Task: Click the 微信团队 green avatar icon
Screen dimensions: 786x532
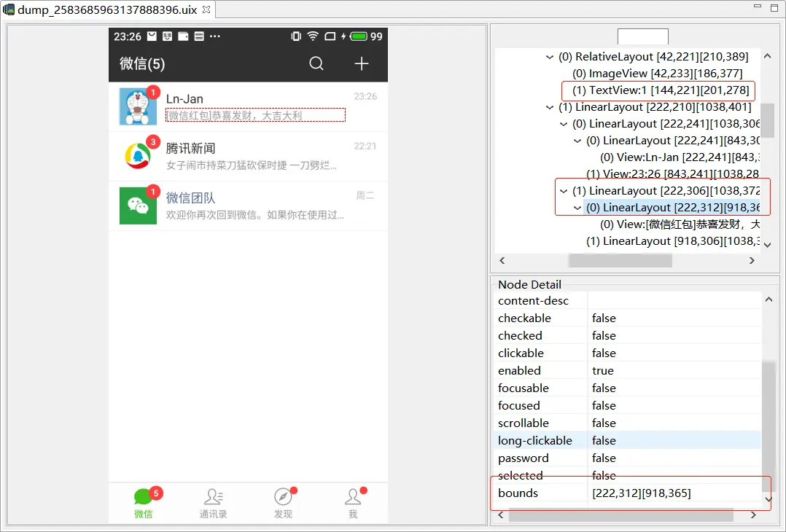Action: point(138,206)
